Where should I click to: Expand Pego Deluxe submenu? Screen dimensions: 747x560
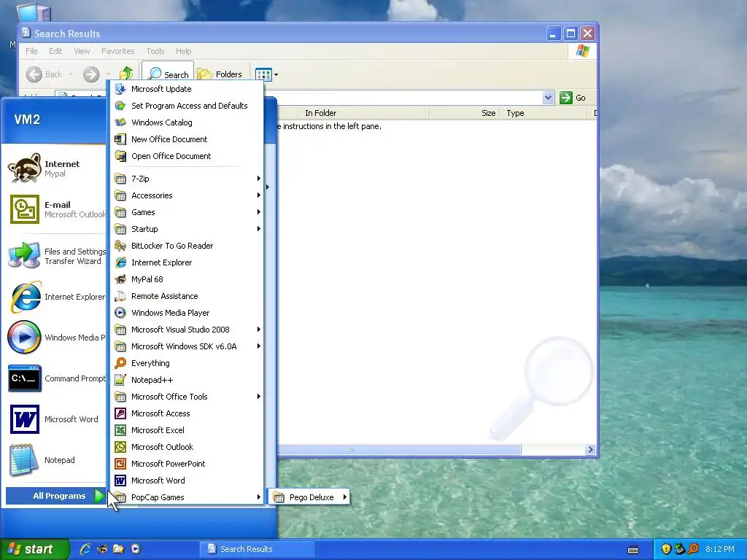[309, 497]
